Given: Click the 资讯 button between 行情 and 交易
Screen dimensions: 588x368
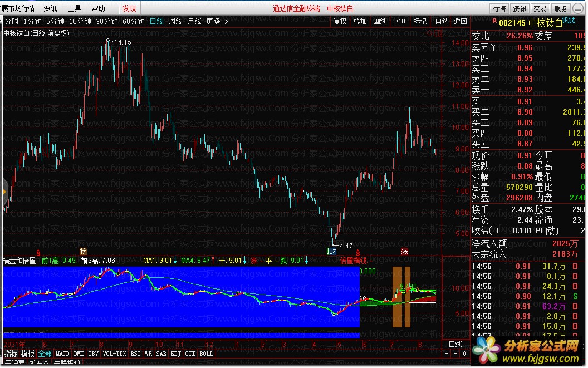Looking at the screenshot, I should (520, 8).
